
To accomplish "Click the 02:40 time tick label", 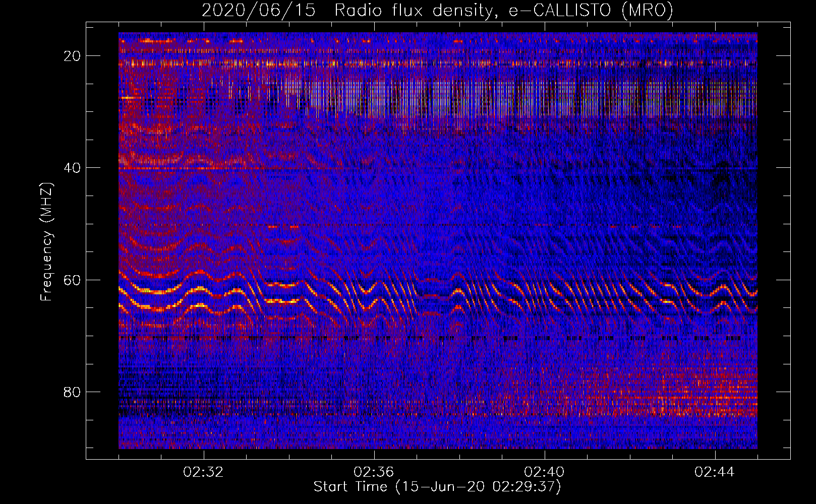I will click(545, 472).
